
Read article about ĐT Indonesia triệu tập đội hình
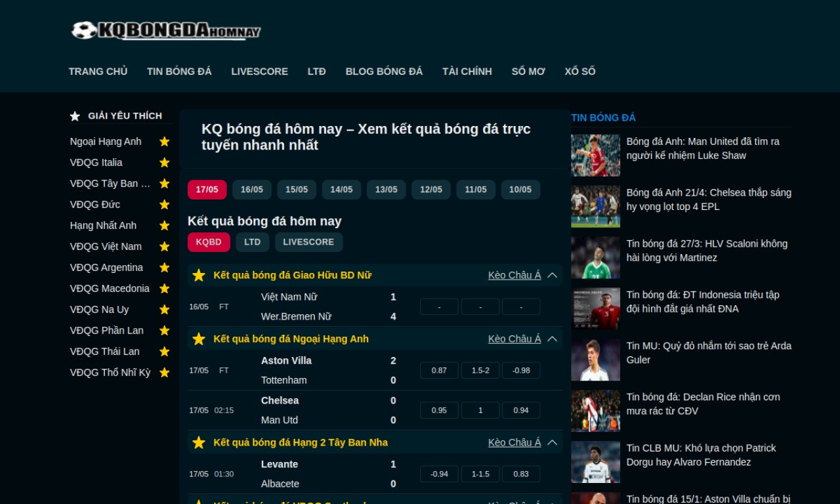point(703,302)
